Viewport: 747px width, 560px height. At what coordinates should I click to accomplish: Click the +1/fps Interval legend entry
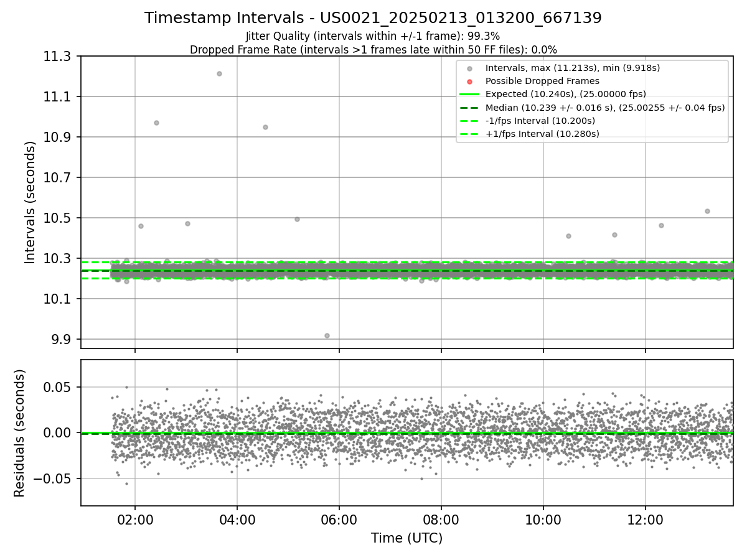[x=529, y=134]
